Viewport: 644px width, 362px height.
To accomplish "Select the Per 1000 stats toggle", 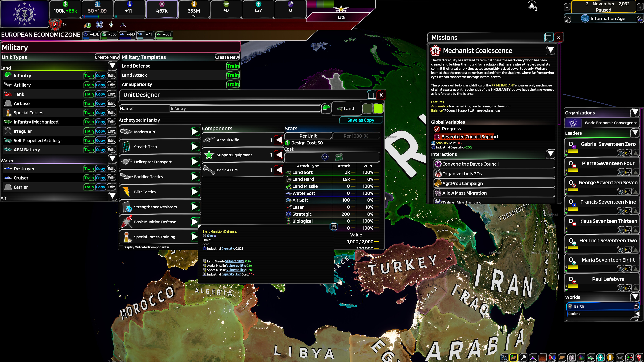I will pyautogui.click(x=356, y=136).
